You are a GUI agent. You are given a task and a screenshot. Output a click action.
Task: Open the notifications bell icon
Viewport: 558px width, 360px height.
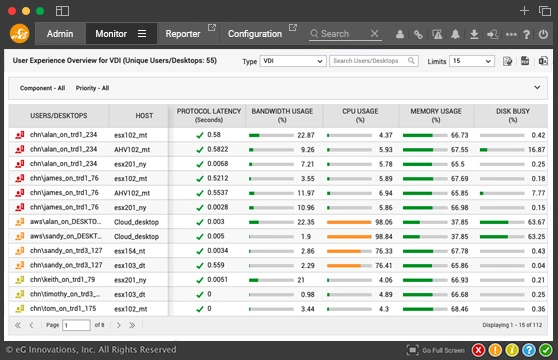coord(455,34)
